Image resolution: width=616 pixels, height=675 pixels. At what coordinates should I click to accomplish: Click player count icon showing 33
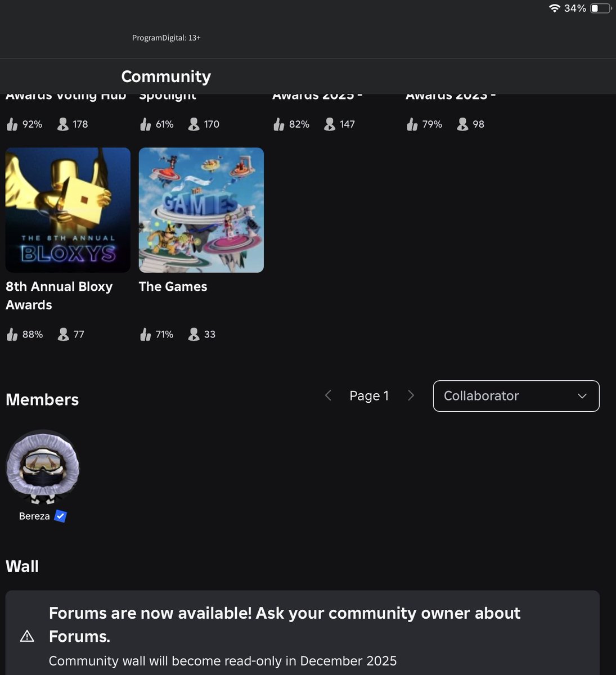point(194,335)
